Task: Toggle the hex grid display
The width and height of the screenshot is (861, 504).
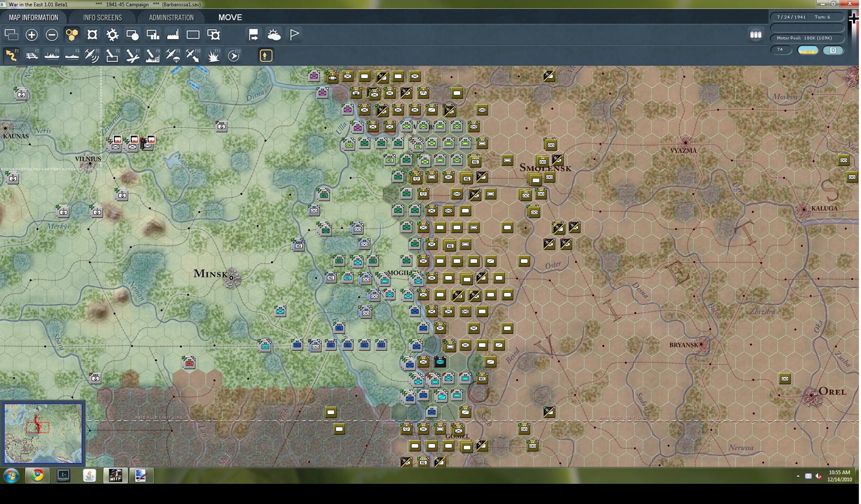Action: (72, 34)
